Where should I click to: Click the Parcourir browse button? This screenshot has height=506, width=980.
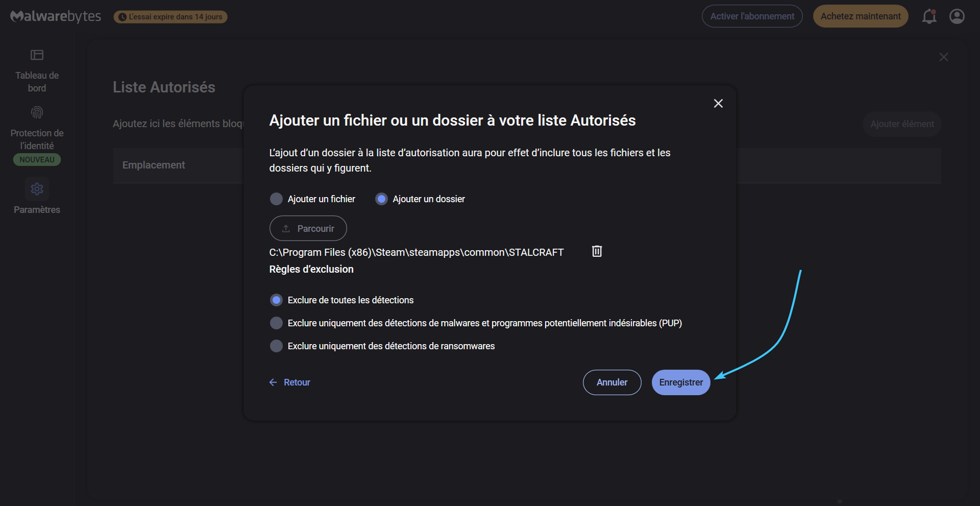308,228
